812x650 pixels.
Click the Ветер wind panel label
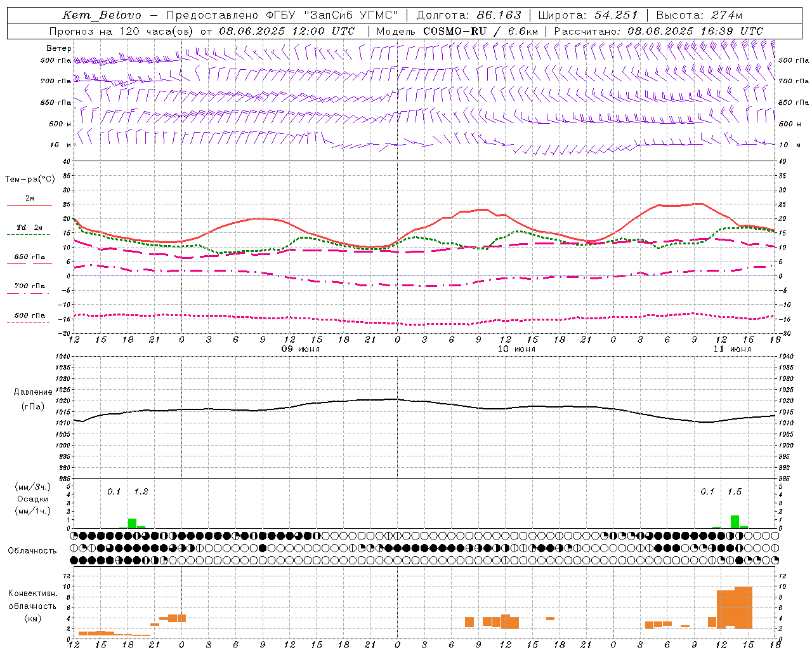coord(59,48)
